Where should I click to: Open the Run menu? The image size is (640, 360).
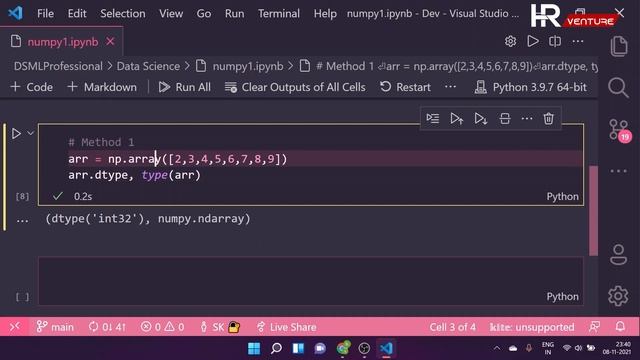[234, 13]
